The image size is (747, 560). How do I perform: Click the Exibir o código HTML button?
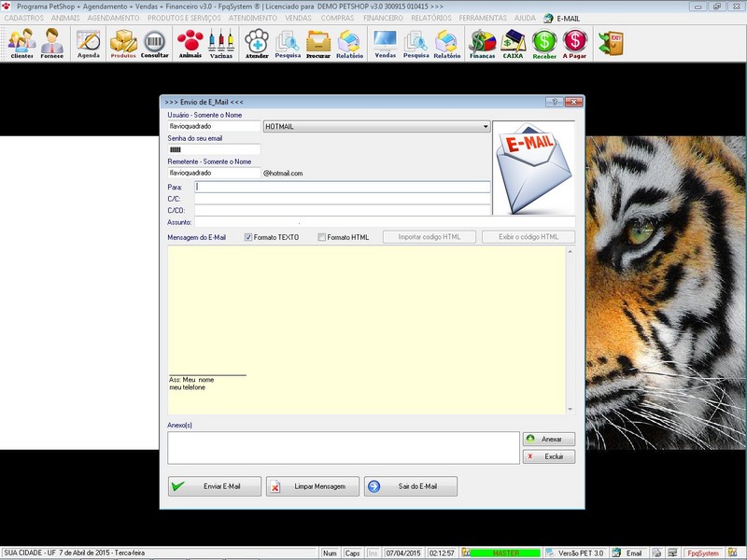pyautogui.click(x=529, y=237)
